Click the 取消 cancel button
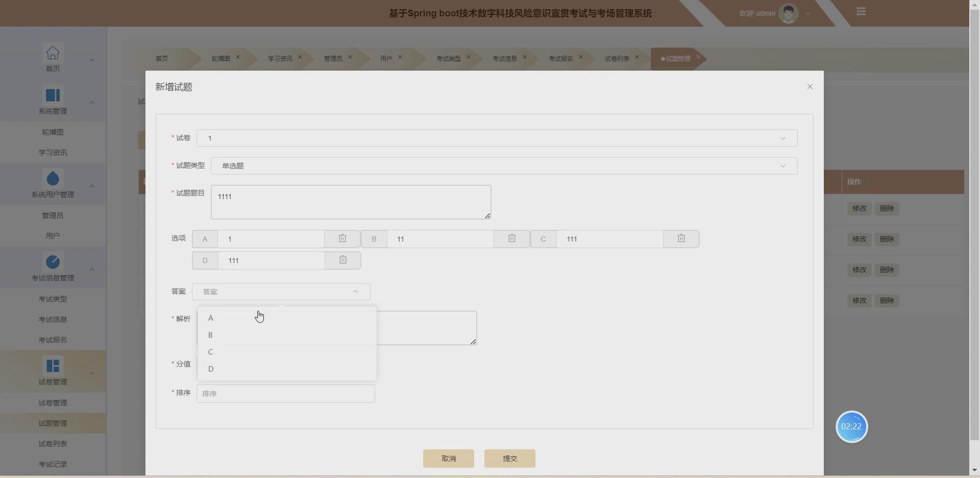This screenshot has height=478, width=980. 448,458
